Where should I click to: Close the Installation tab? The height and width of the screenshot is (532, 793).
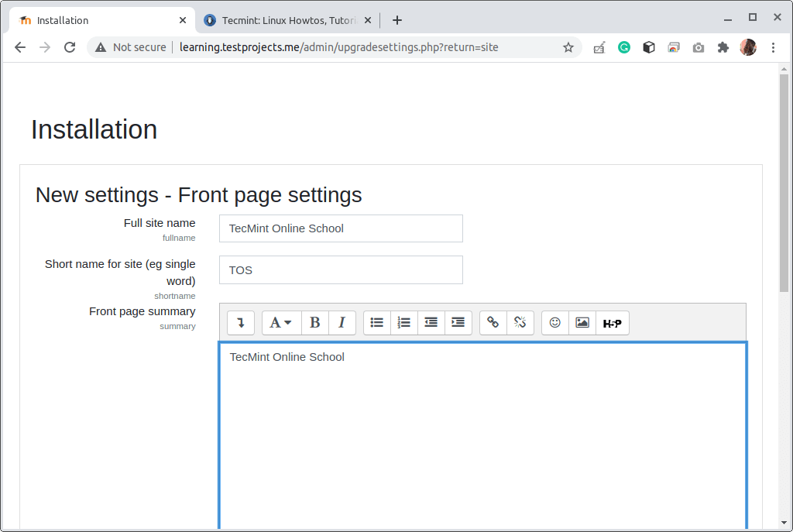coord(183,20)
